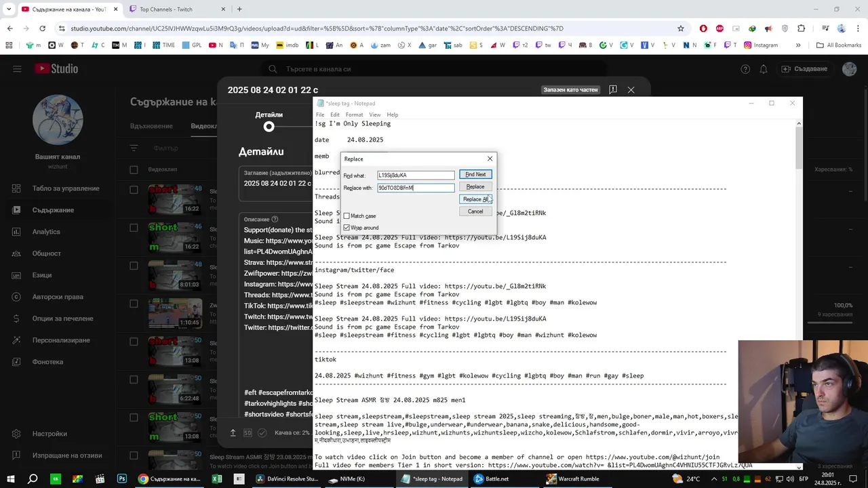Screen dimensions: 868x488
Task: Open a new Chrome tab
Action: tap(239, 9)
